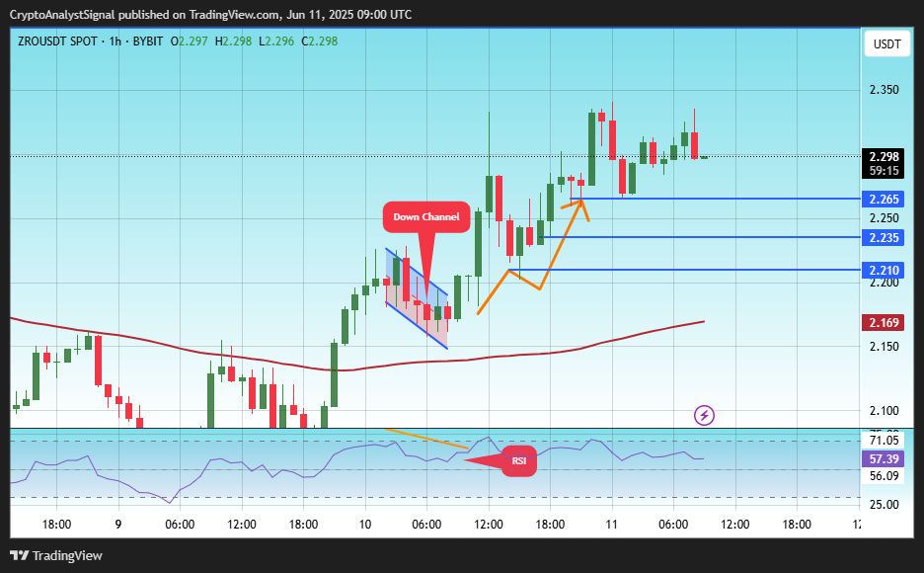Click the 56.09 RSI value label
Viewport: 924px width, 573px height.
click(x=884, y=476)
